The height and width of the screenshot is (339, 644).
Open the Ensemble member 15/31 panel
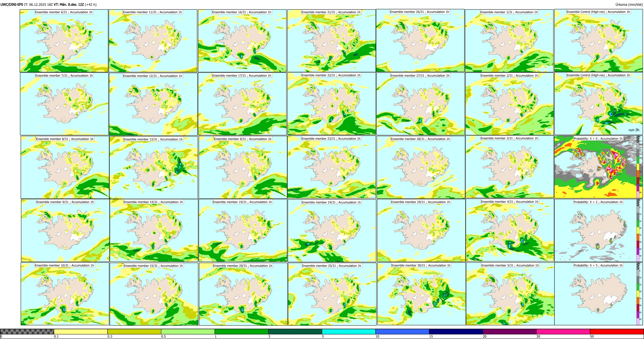coord(154,294)
